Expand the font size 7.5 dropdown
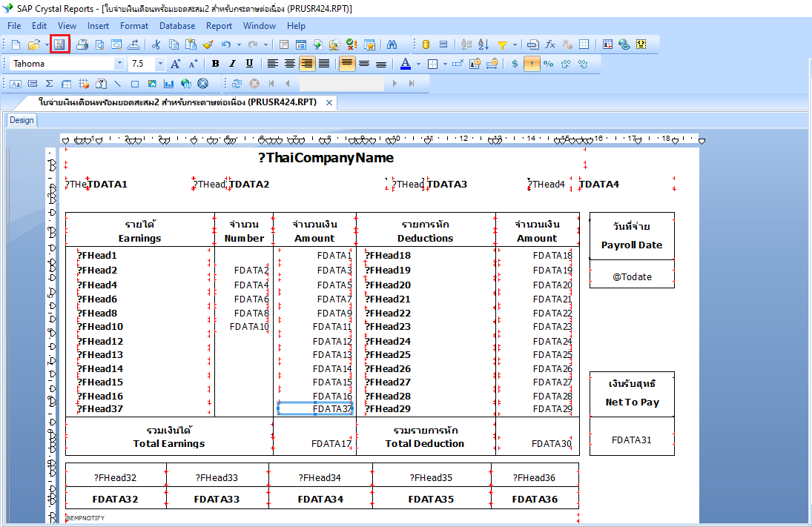Screen dimensions: 812x527 pyautogui.click(x=159, y=64)
